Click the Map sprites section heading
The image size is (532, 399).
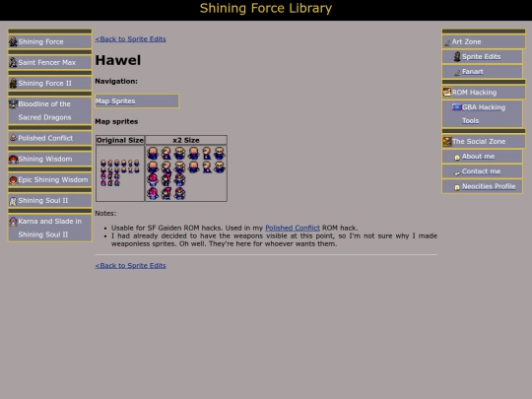(116, 121)
